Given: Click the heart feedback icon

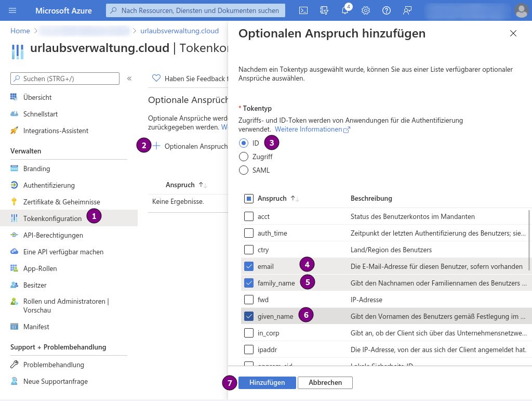Looking at the screenshot, I should 156,79.
